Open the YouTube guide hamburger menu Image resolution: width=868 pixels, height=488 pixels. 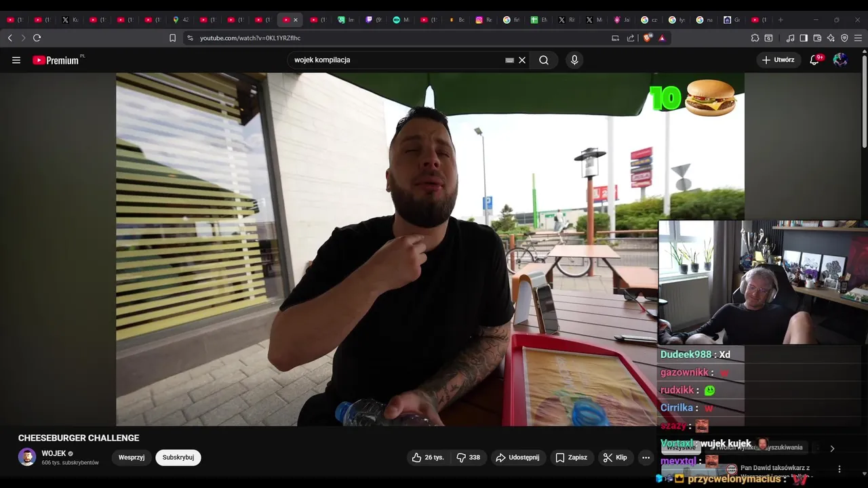16,60
